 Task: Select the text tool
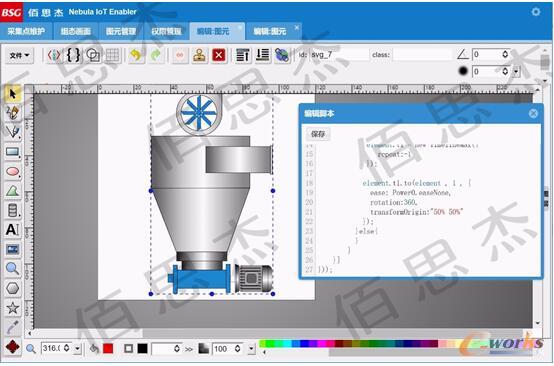[x=13, y=230]
